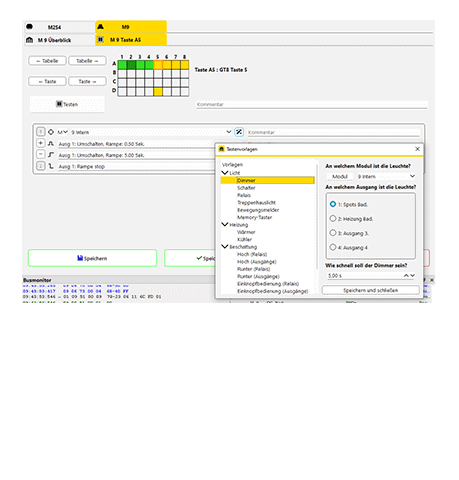Click the top Kommentar input field
The image size is (459, 480).
coord(312,104)
